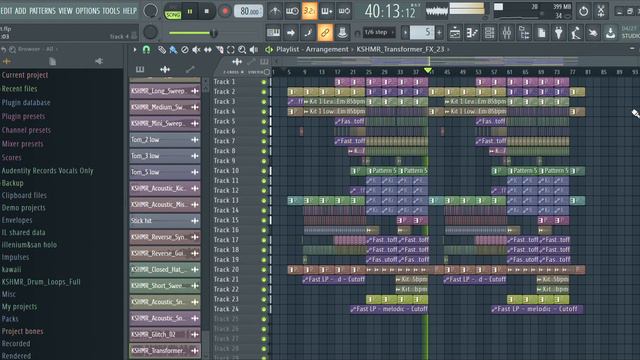Start recording with the red record button
Screen dimensions: 640x360
coord(224,11)
